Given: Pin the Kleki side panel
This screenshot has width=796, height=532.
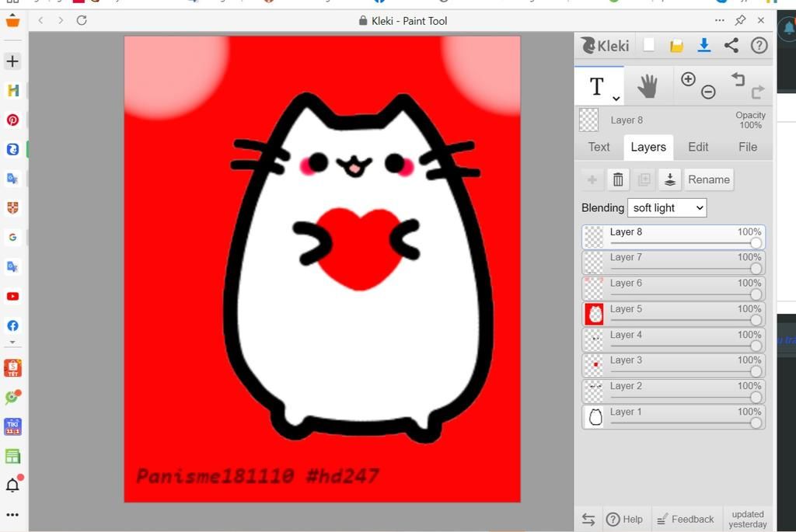Looking at the screenshot, I should pyautogui.click(x=740, y=20).
